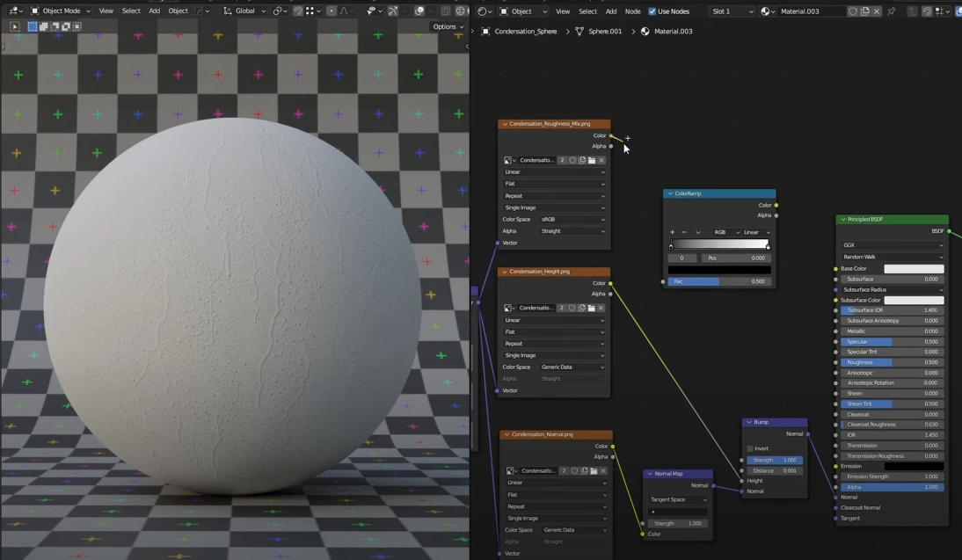Image resolution: width=962 pixels, height=560 pixels.
Task: Enable the Invert checkbox in Bump node
Action: 750,448
